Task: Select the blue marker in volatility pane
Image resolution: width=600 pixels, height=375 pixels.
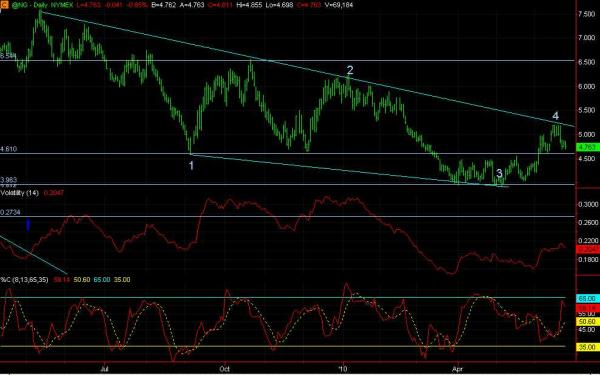Action: pyautogui.click(x=28, y=225)
